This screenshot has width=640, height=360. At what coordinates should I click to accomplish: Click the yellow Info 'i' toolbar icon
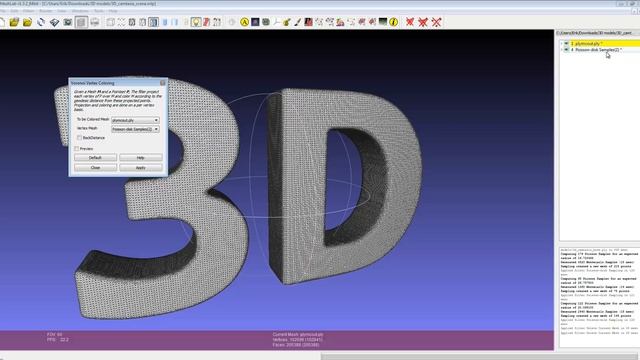(393, 22)
